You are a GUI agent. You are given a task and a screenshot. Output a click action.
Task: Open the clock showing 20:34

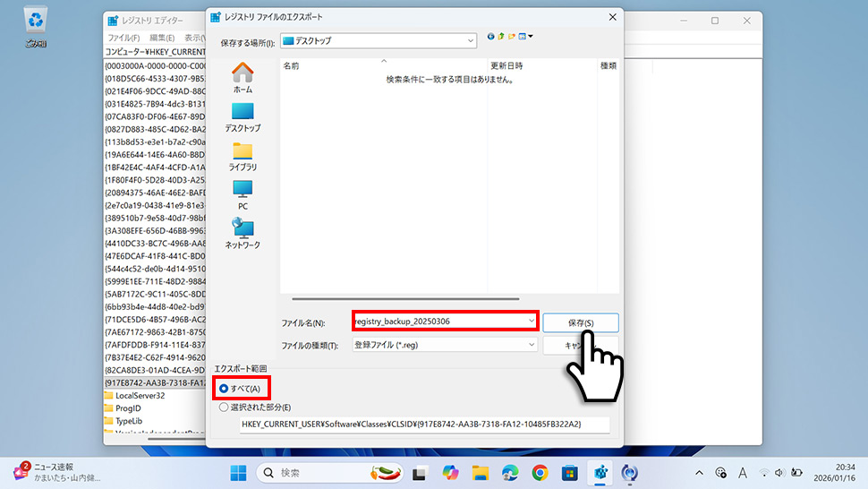point(834,472)
